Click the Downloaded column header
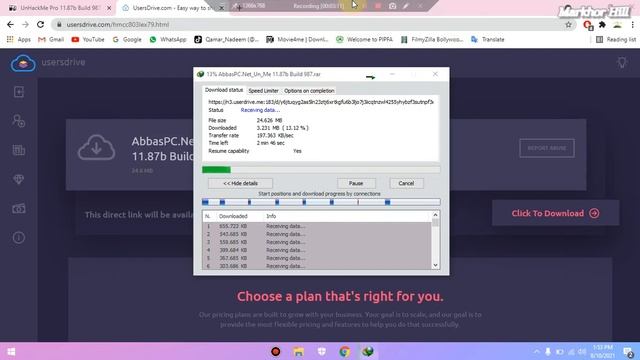The image size is (640, 360). tap(233, 216)
